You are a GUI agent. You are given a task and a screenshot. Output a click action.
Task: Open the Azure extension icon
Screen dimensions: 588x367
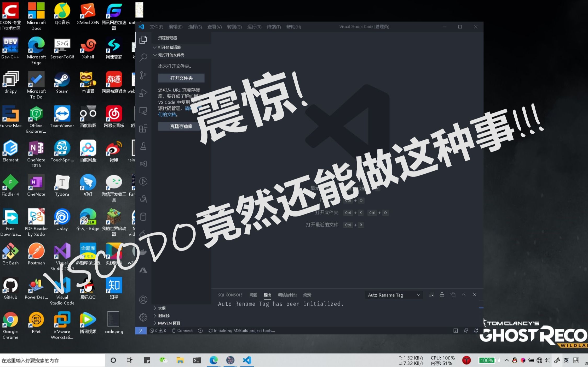pyautogui.click(x=143, y=270)
